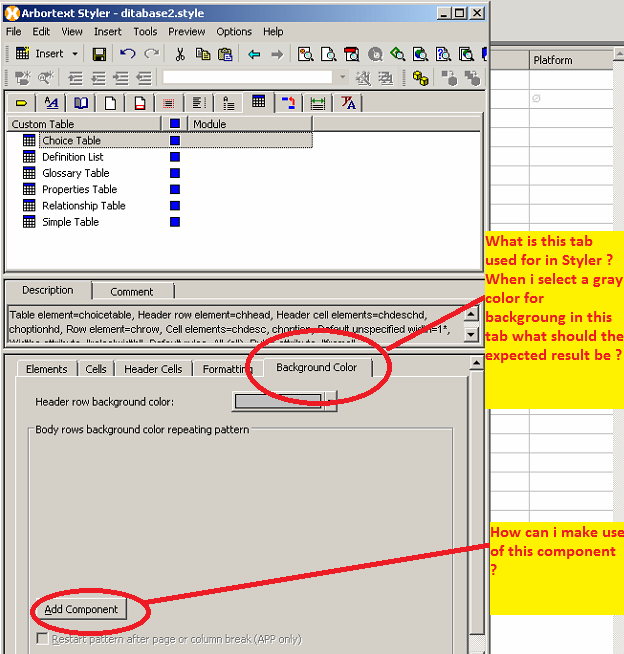
Task: Select the Definition List row
Action: (73, 157)
